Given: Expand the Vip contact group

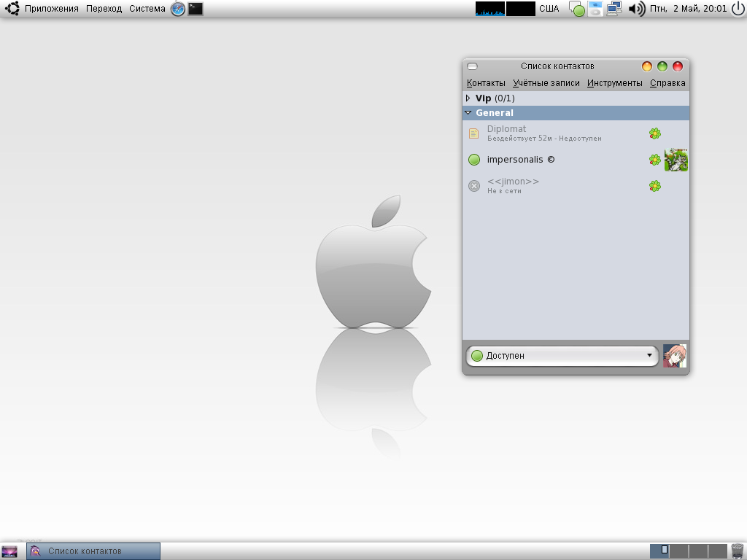Looking at the screenshot, I should coord(468,98).
